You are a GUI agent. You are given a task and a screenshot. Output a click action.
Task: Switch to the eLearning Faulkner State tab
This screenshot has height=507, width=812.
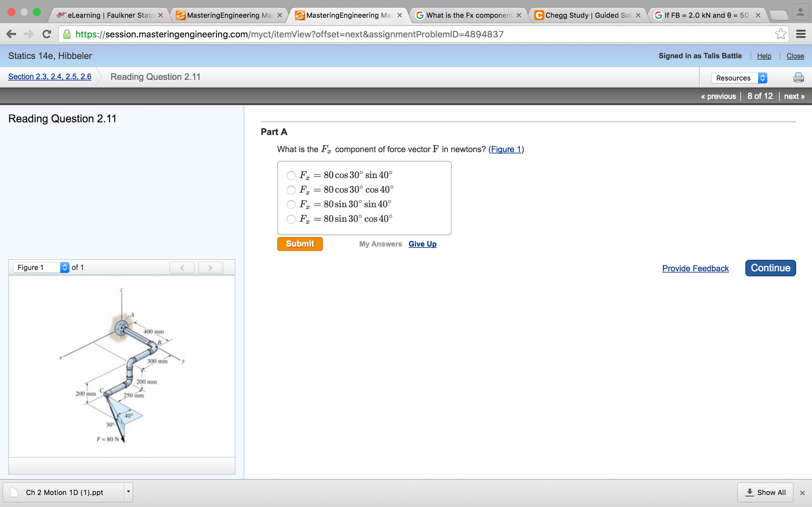pos(108,15)
